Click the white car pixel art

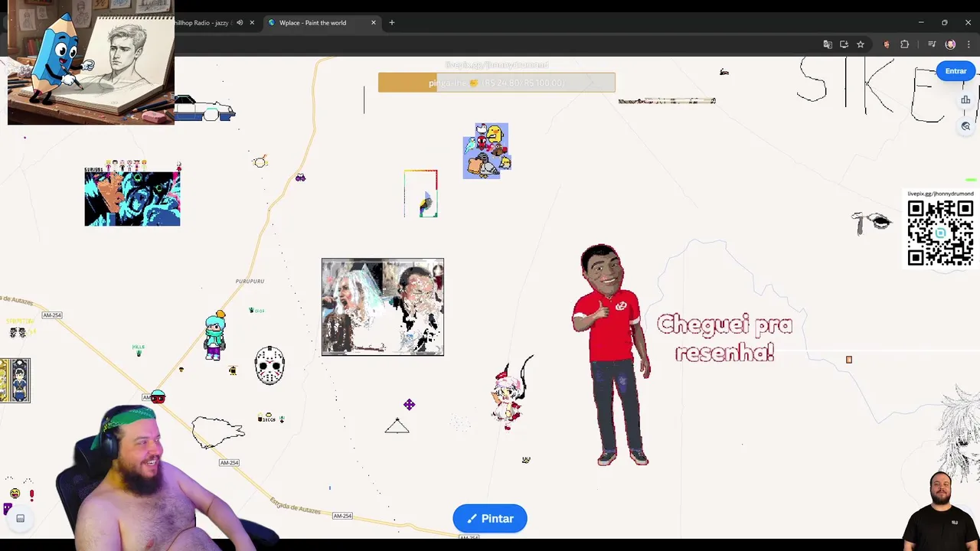tap(204, 109)
